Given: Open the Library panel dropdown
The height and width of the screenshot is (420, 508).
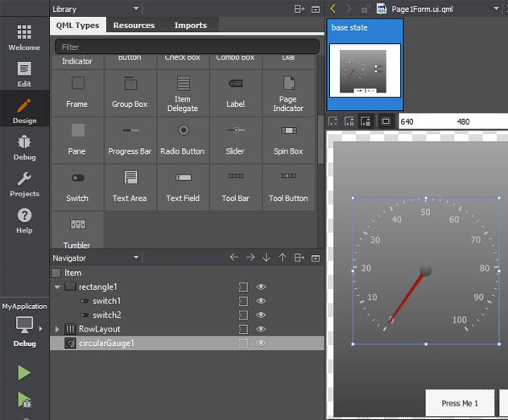Looking at the screenshot, I should click(x=136, y=8).
